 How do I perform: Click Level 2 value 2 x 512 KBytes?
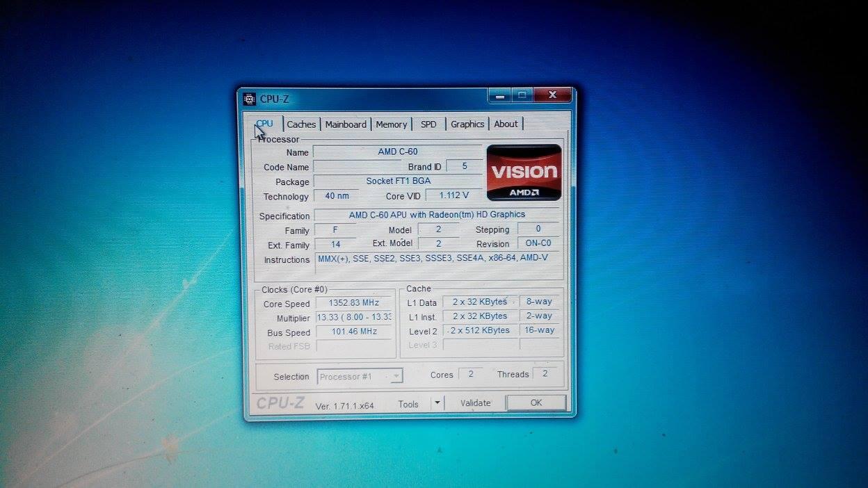tap(480, 330)
